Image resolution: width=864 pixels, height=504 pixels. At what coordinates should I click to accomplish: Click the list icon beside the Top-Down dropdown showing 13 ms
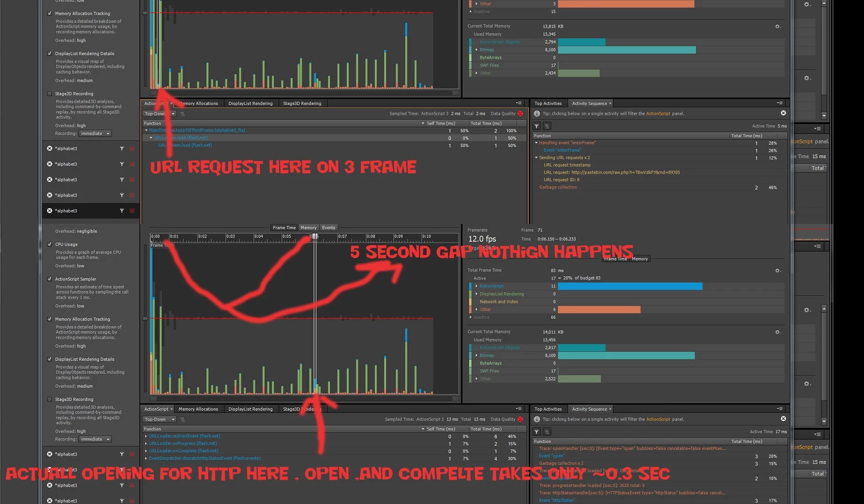(x=183, y=419)
